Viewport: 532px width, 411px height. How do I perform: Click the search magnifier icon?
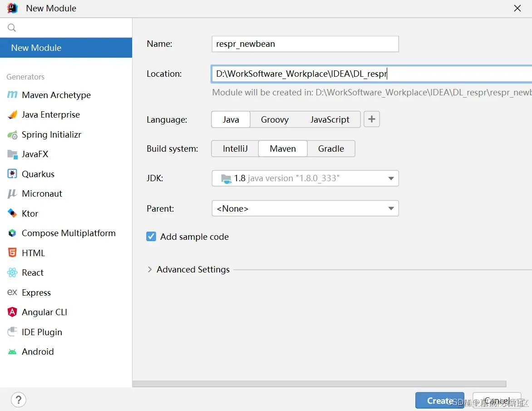click(x=12, y=28)
